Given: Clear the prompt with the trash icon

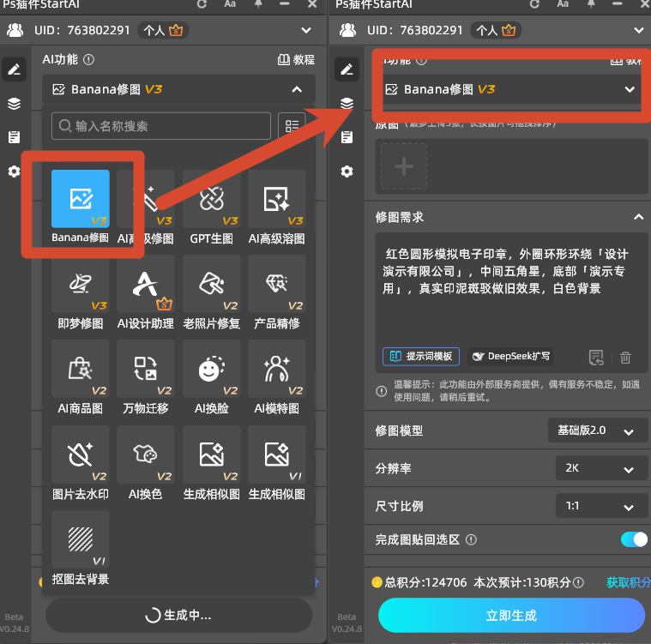Looking at the screenshot, I should [x=625, y=358].
